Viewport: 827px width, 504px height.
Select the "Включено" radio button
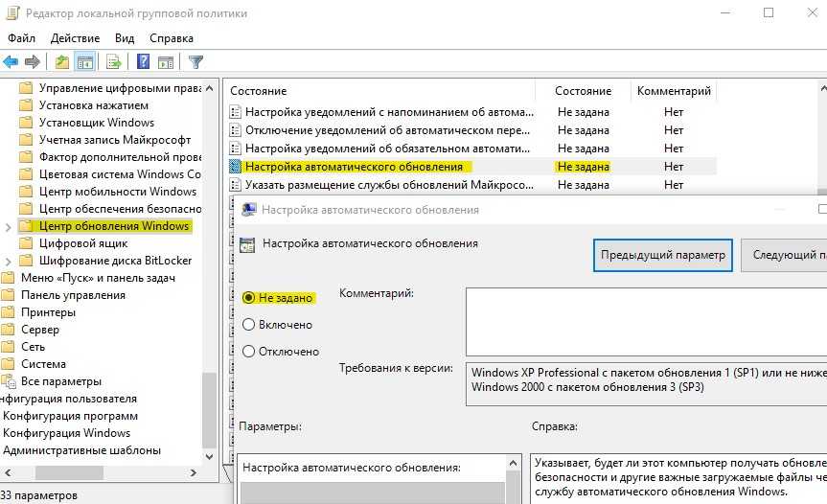249,325
